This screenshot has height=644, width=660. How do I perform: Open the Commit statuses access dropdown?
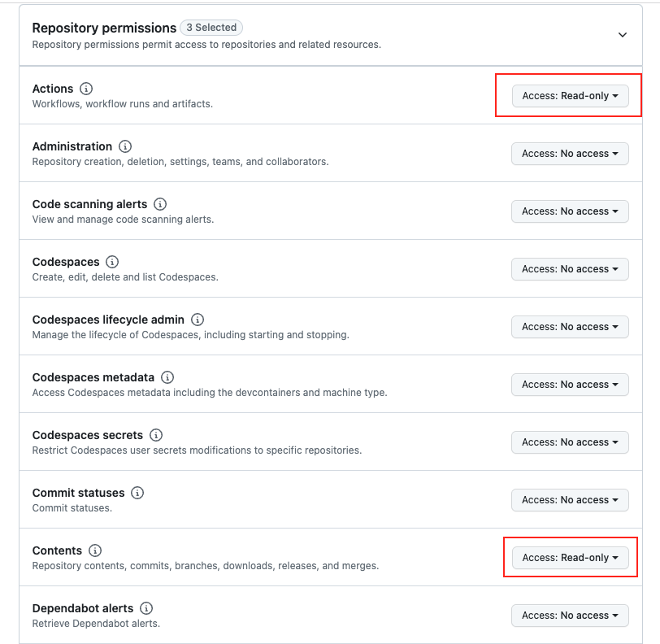click(570, 500)
